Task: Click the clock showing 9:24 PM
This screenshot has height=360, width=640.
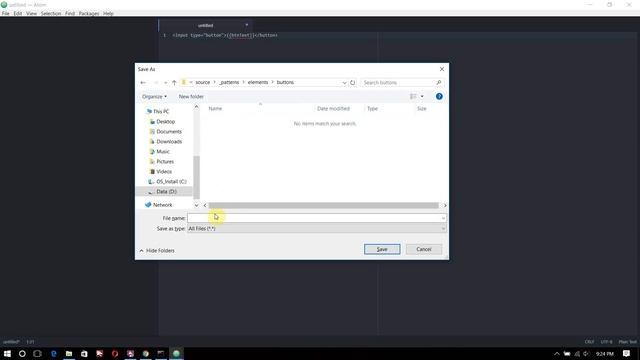Action: point(604,353)
